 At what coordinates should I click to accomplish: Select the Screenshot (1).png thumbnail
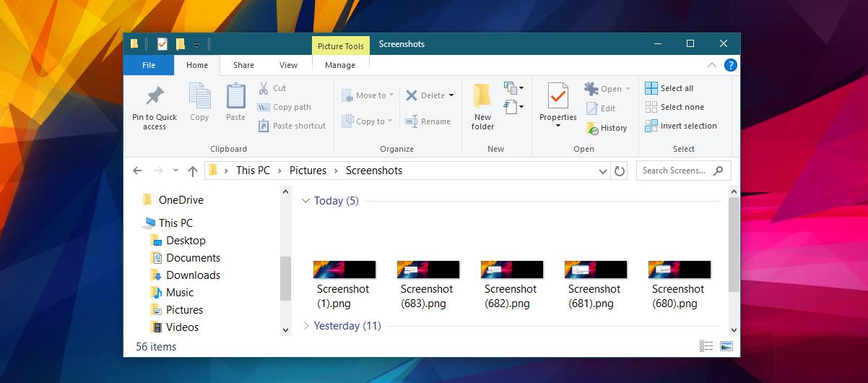coord(344,270)
